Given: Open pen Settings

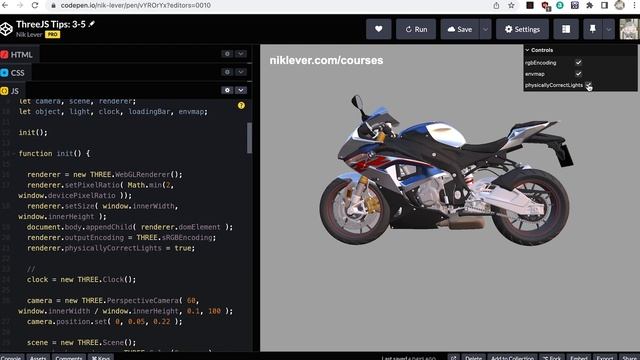Looking at the screenshot, I should tap(522, 29).
